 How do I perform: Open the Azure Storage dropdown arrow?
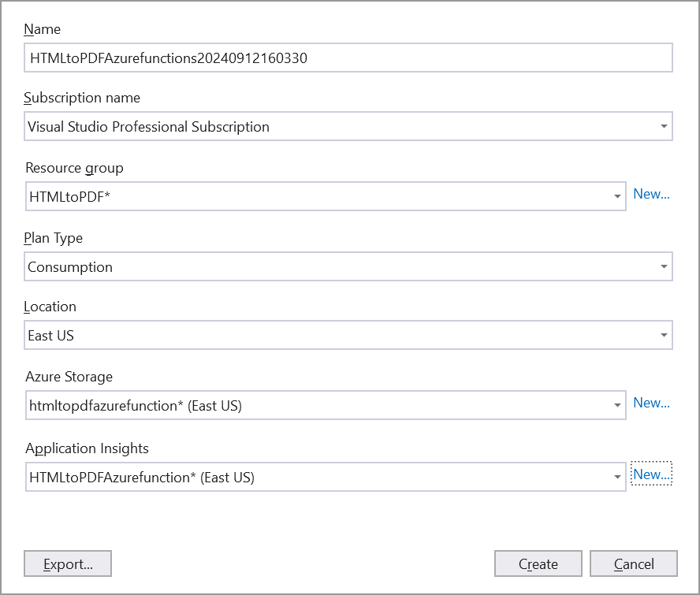[617, 406]
